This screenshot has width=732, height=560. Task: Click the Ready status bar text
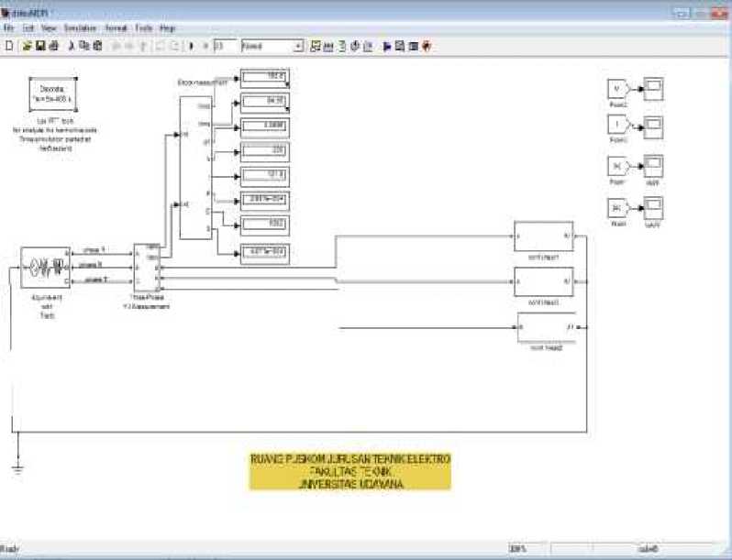pyautogui.click(x=9, y=549)
